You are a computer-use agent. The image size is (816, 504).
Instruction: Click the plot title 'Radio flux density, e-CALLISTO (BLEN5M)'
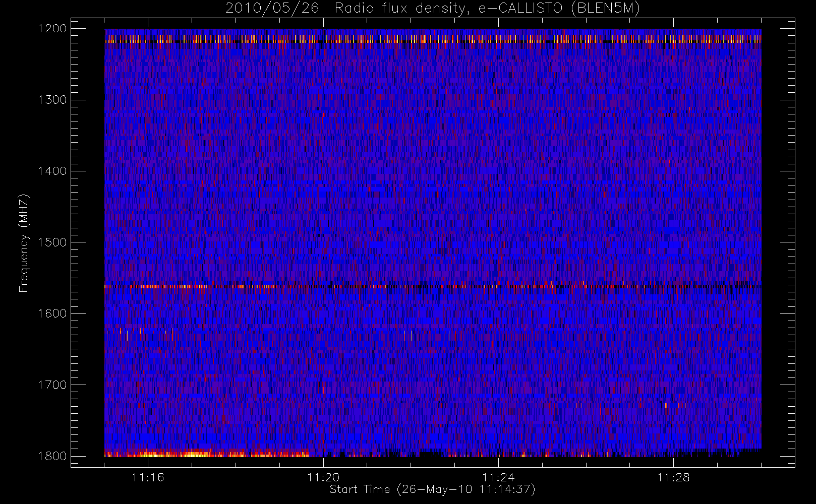pyautogui.click(x=487, y=9)
